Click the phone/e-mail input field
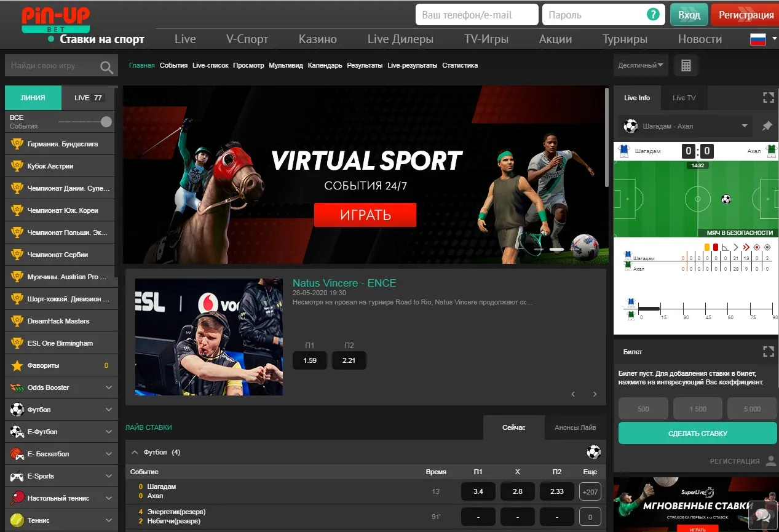This screenshot has height=532, width=779. [477, 15]
